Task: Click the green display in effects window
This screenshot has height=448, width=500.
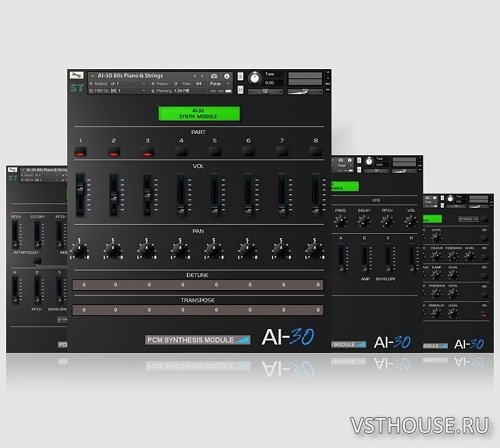Action: click(x=432, y=219)
